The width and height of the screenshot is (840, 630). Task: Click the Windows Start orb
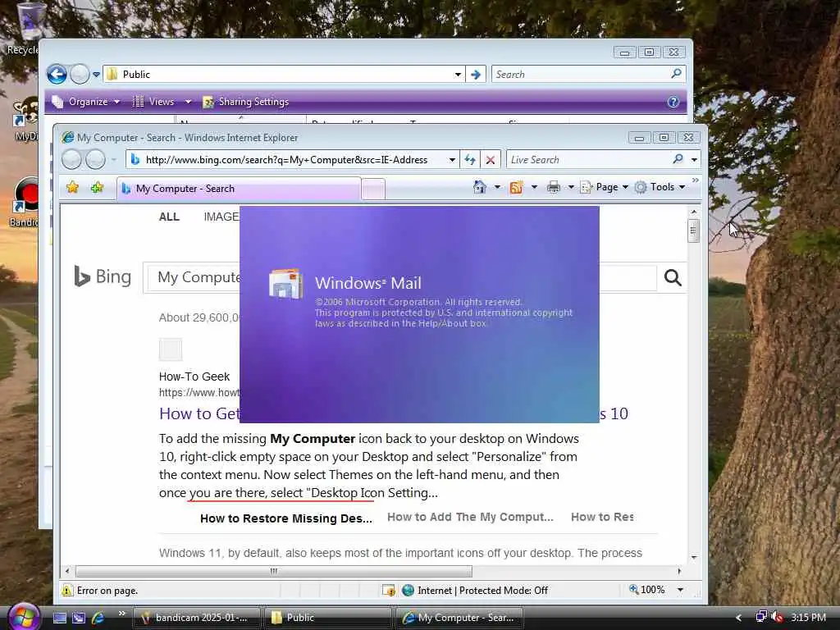24,617
